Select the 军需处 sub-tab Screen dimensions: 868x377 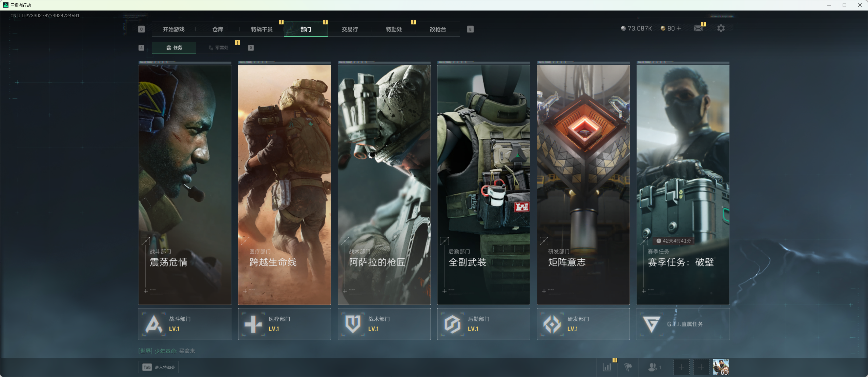(x=218, y=48)
